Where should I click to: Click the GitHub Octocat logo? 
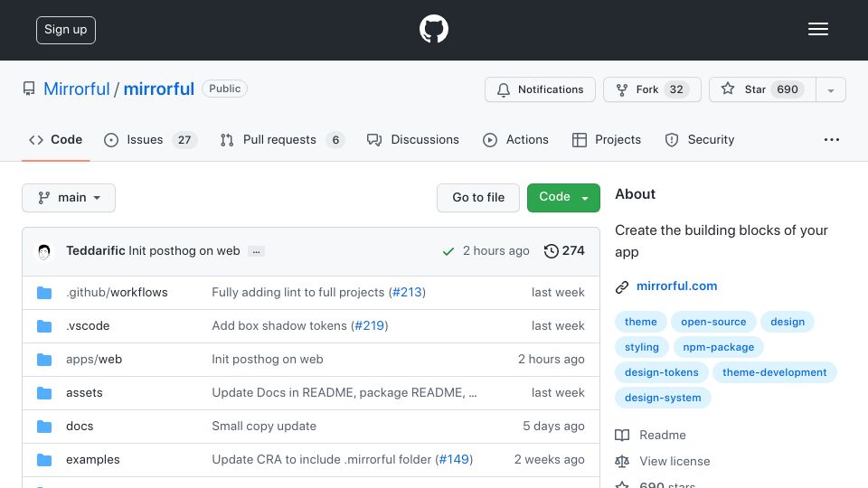pos(433,29)
